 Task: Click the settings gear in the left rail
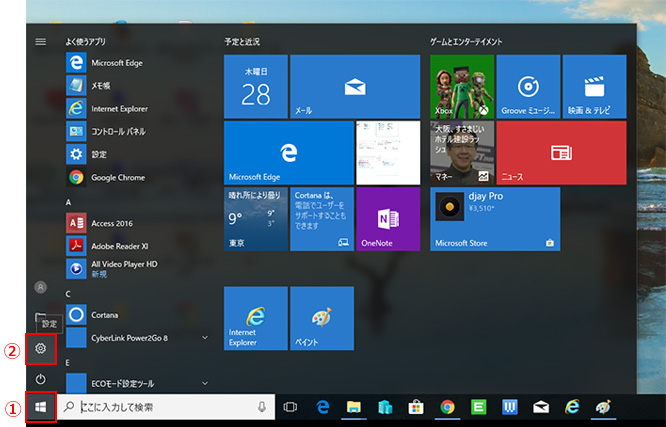[x=40, y=348]
